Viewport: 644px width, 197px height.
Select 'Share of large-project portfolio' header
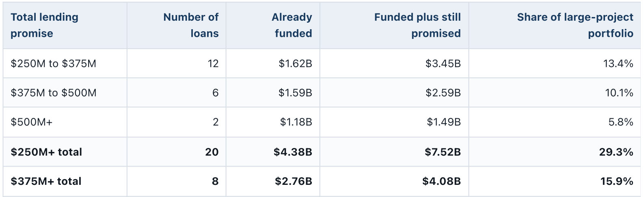tap(575, 25)
